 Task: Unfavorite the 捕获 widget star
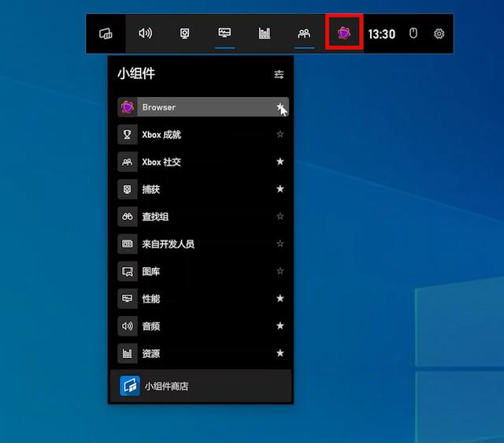[280, 188]
